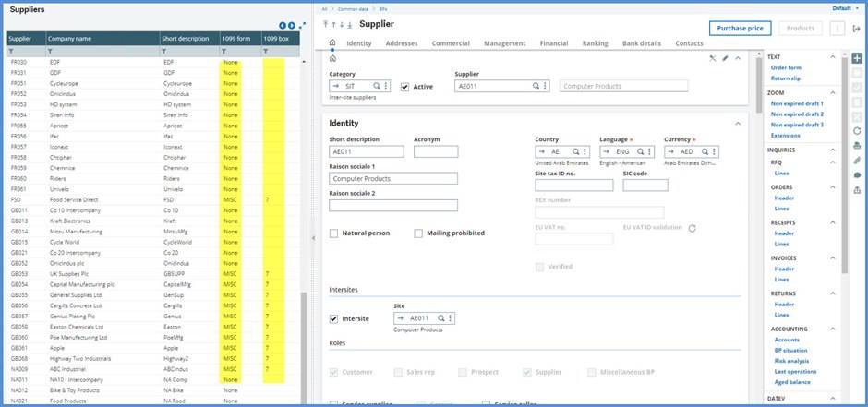Click the comment bubble icon in the right toolbar

[857, 175]
